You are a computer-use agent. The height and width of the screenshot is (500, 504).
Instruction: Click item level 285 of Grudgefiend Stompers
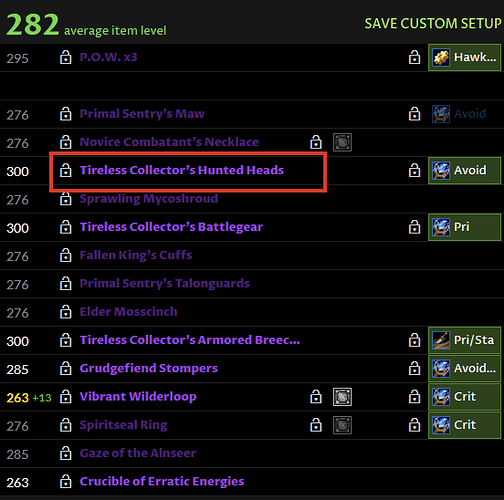pyautogui.click(x=18, y=370)
